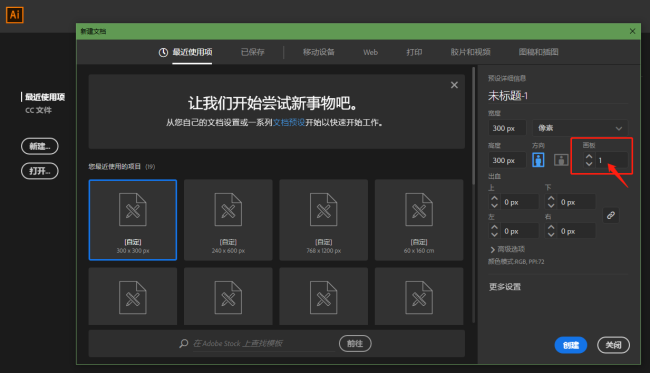Image resolution: width=650 pixels, height=373 pixels.
Task: Switch to the 打印 tab
Action: click(414, 52)
